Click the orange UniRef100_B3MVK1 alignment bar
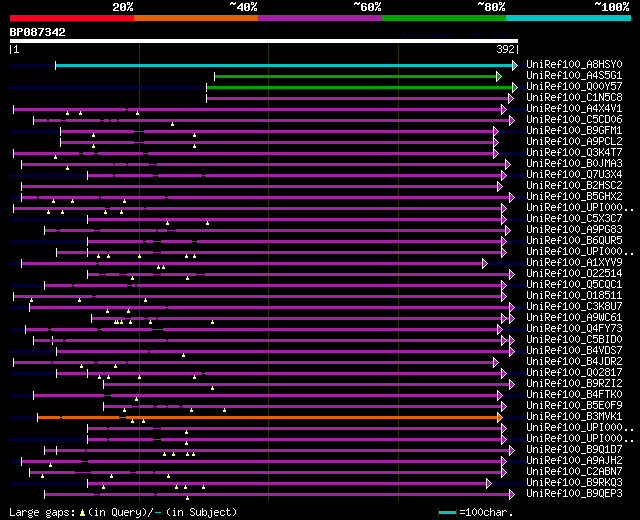The height and width of the screenshot is (520, 640). (267, 417)
